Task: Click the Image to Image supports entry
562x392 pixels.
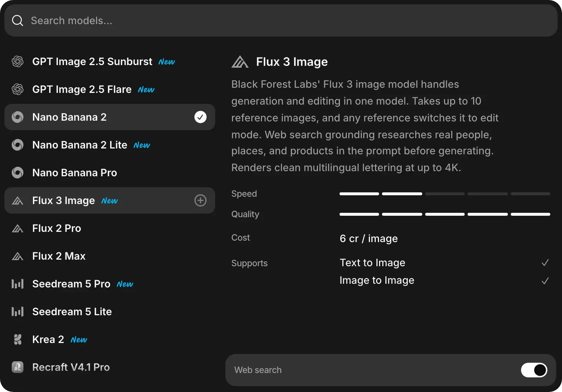Action: (x=377, y=280)
